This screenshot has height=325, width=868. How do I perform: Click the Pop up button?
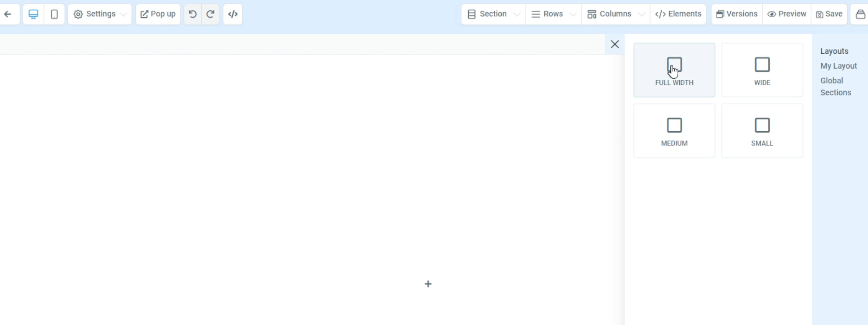pyautogui.click(x=158, y=14)
